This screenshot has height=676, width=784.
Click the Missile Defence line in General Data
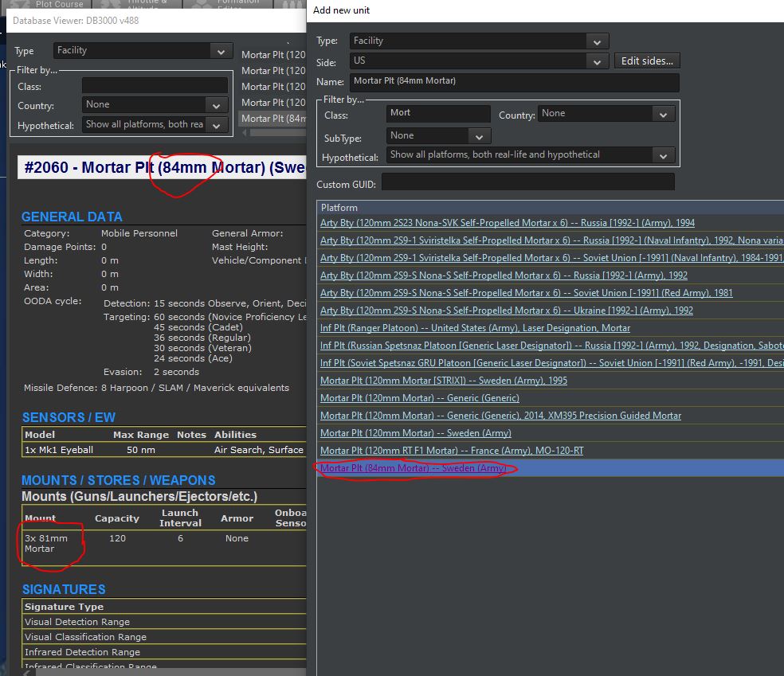pyautogui.click(x=156, y=387)
